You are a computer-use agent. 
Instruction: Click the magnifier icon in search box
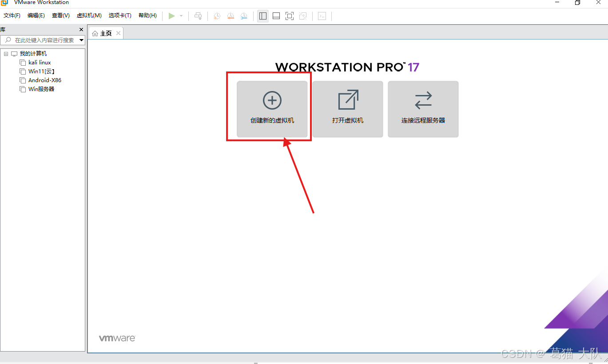8,40
